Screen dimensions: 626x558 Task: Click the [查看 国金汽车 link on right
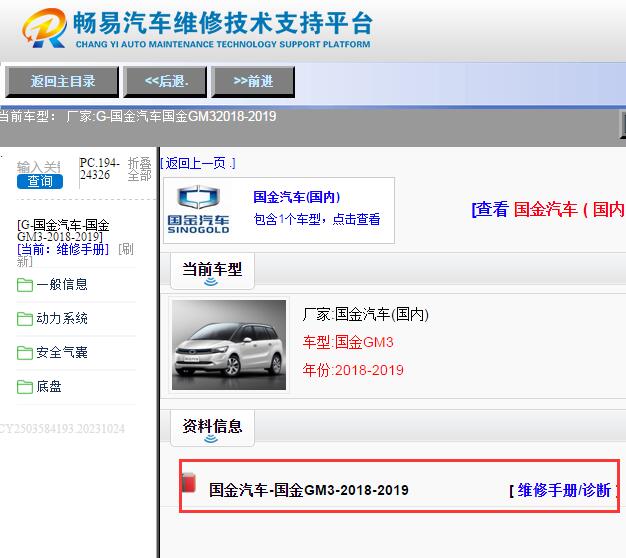(548, 209)
